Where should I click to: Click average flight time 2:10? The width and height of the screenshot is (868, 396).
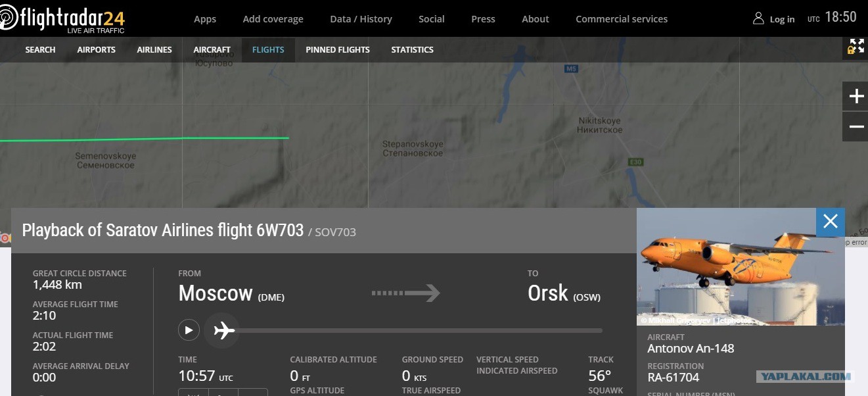click(x=44, y=316)
